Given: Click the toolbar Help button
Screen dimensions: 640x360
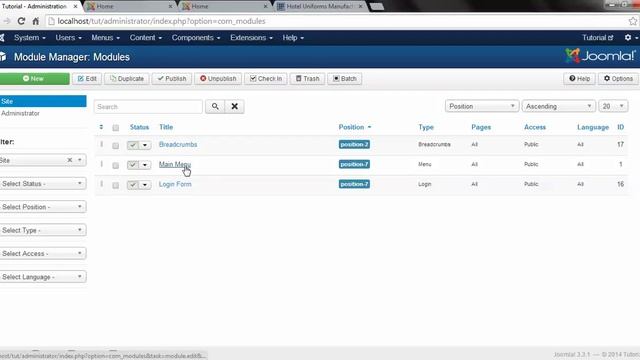Looking at the screenshot, I should point(580,78).
